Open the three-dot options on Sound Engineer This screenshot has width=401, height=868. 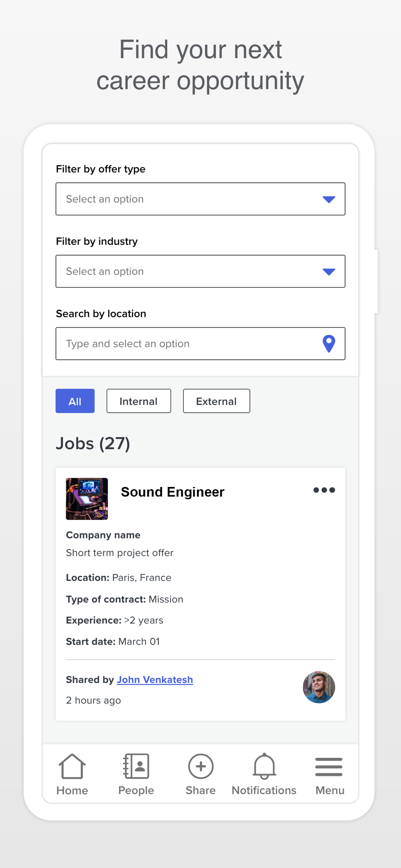pos(324,490)
